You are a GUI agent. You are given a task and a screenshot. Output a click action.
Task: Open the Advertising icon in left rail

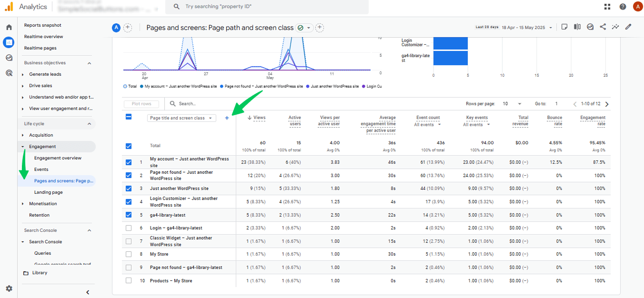[9, 73]
